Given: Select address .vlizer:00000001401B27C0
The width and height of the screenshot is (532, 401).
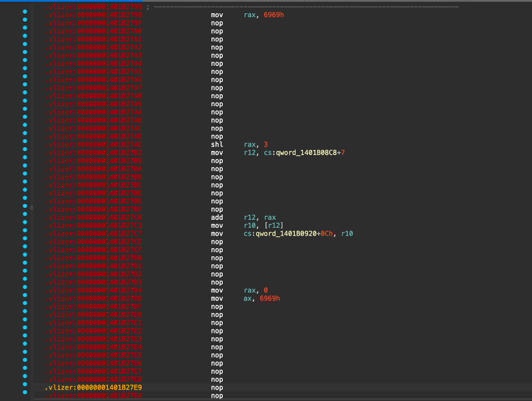Looking at the screenshot, I should 93,218.
